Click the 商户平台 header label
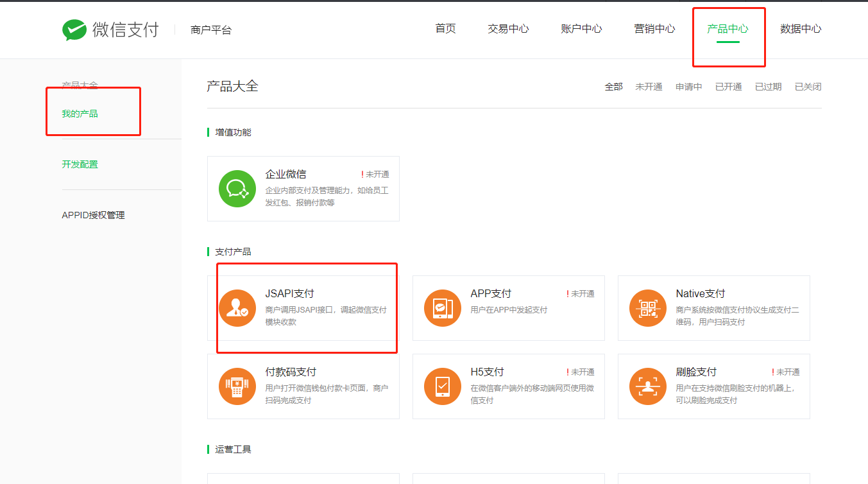Image resolution: width=868 pixels, height=484 pixels. coord(211,30)
